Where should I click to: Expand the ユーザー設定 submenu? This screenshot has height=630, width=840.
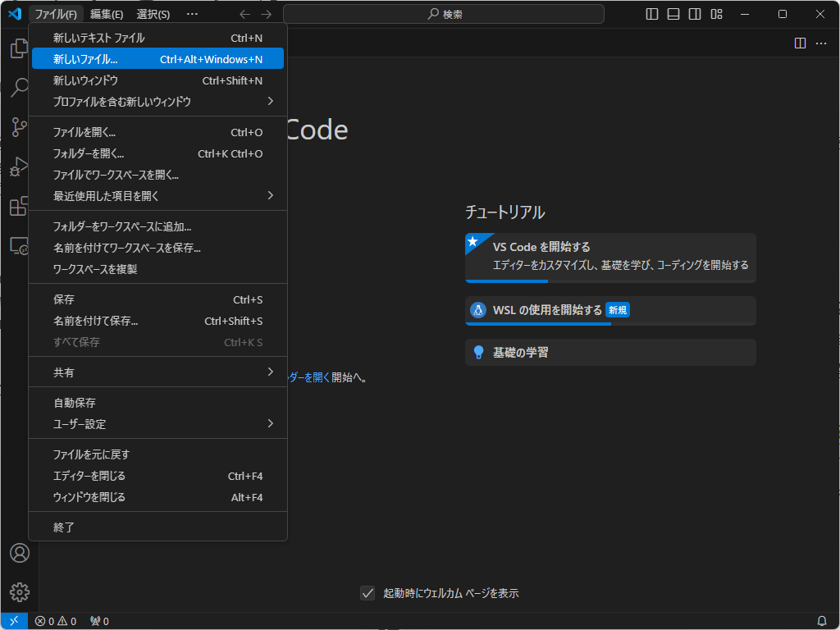pos(157,424)
